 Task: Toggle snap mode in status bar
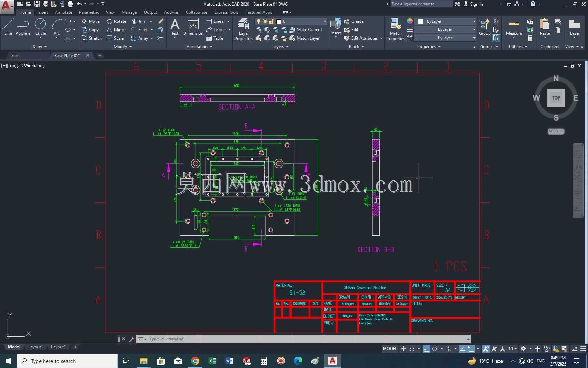pos(412,349)
